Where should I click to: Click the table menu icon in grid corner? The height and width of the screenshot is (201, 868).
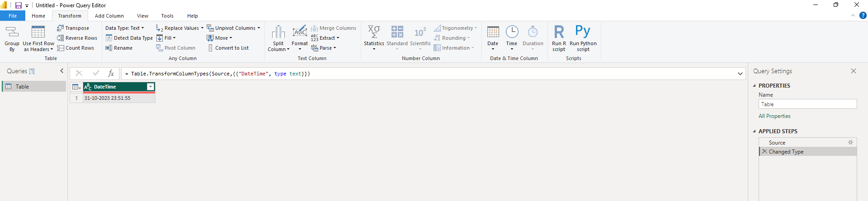(76, 87)
